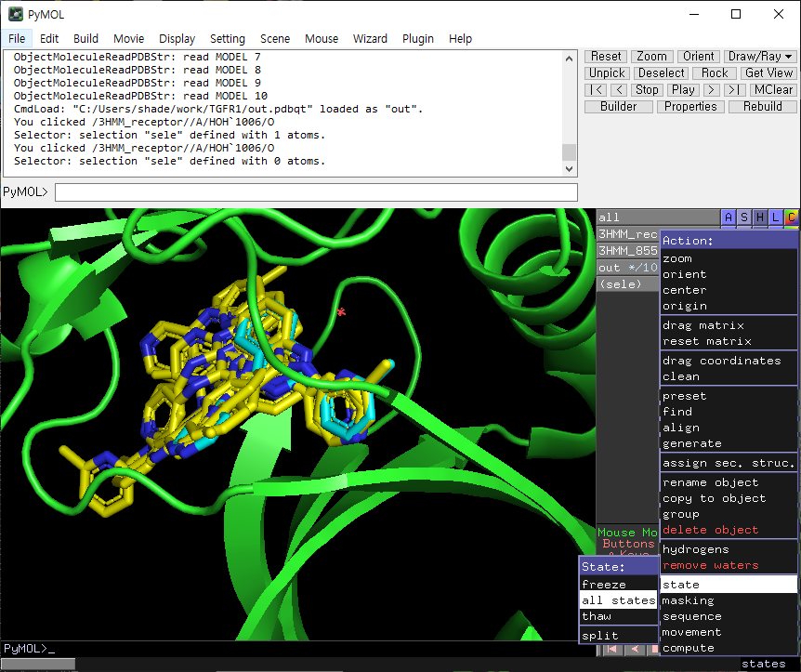Toggle visibility of the 3HMM_rec object
This screenshot has width=801, height=672.
(628, 234)
